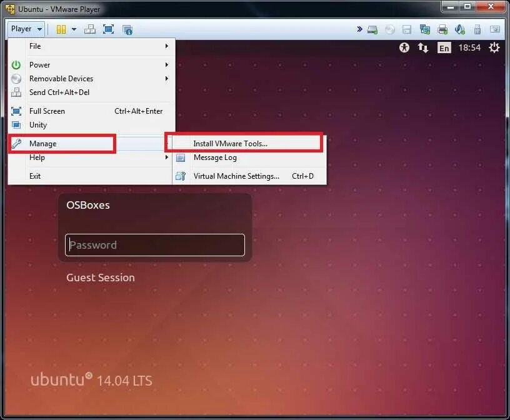Click the Help submenu arrow
The image size is (510, 420).
click(167, 157)
